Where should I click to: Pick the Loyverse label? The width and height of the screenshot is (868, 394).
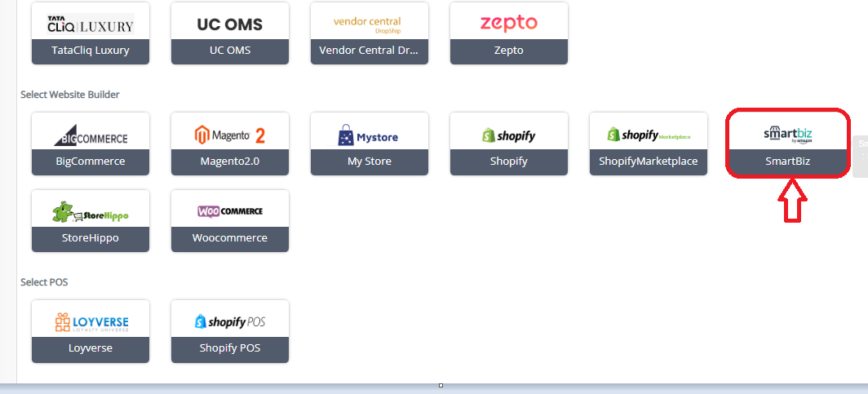click(91, 349)
